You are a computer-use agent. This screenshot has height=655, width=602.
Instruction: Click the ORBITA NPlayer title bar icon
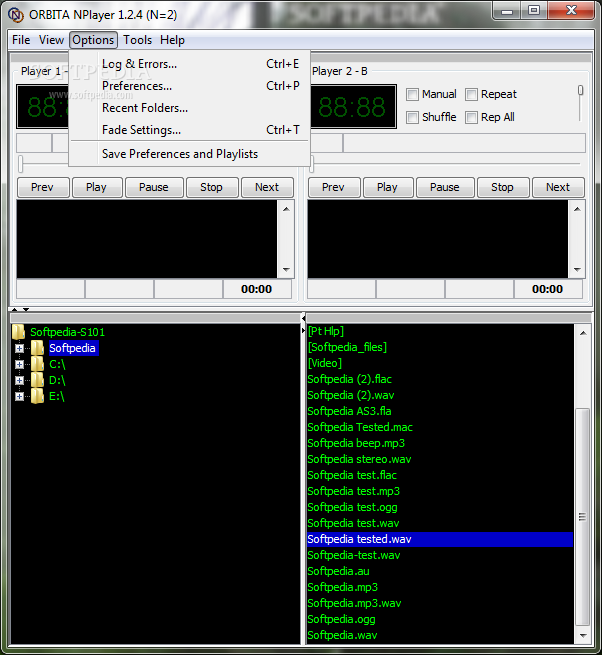pos(16,15)
